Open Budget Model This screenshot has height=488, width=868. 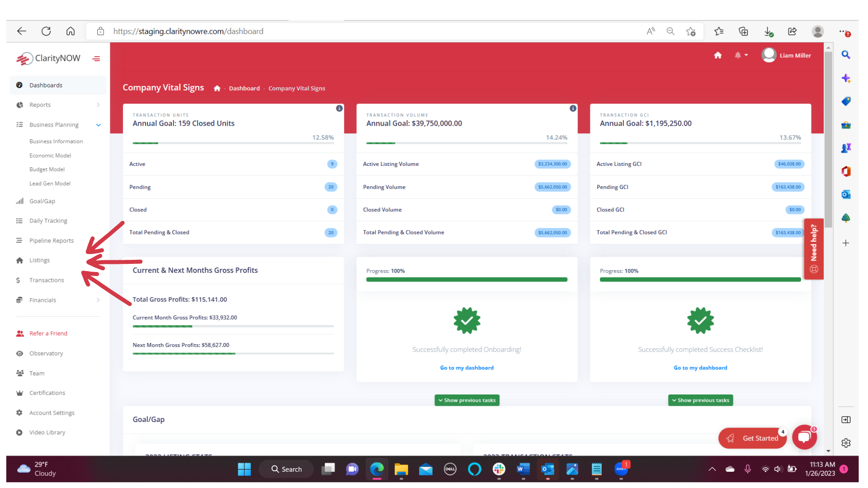tap(47, 169)
